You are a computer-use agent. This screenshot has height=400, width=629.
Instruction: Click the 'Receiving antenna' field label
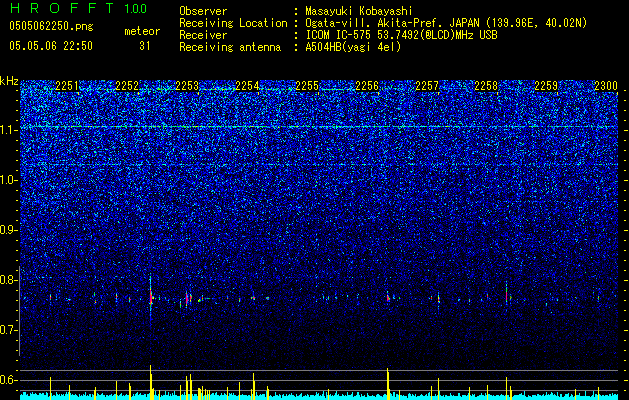coord(230,47)
